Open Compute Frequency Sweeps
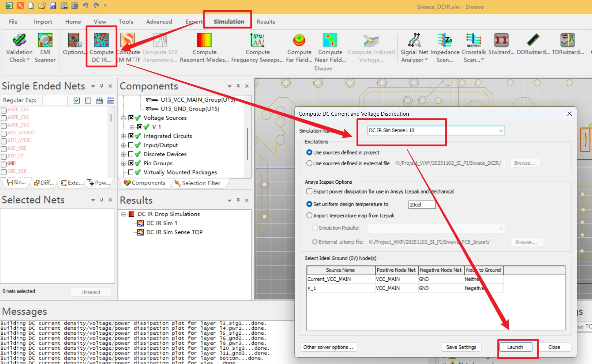 pyautogui.click(x=258, y=48)
